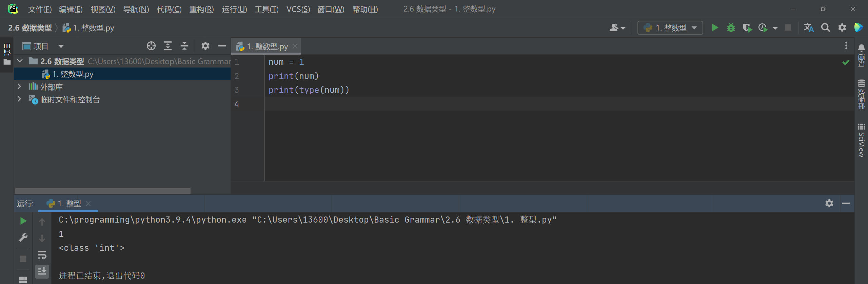Open the 帮助(H) menu

point(365,9)
